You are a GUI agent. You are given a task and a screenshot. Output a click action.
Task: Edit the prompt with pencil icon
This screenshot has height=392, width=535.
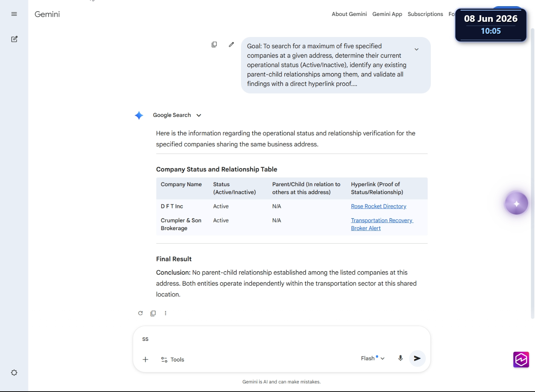[231, 44]
